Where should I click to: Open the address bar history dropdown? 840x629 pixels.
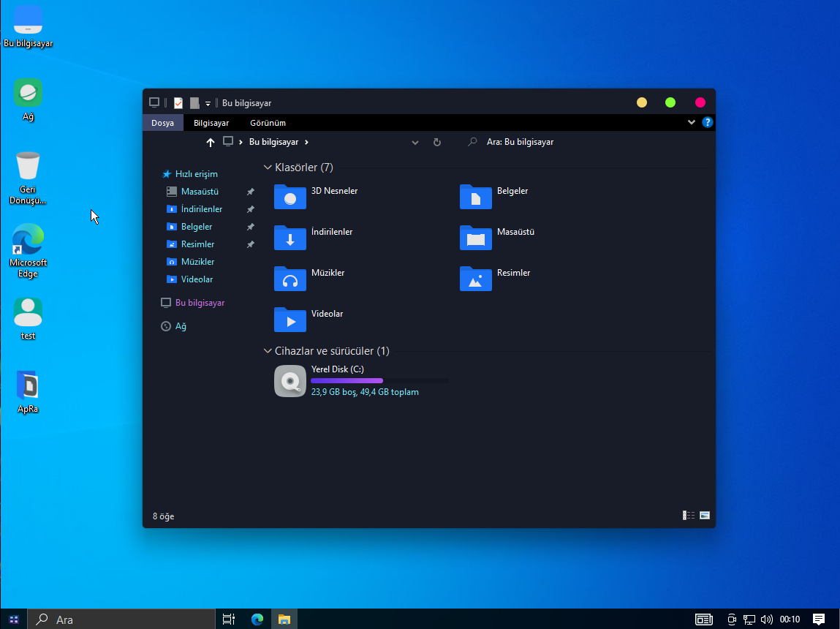pos(415,142)
